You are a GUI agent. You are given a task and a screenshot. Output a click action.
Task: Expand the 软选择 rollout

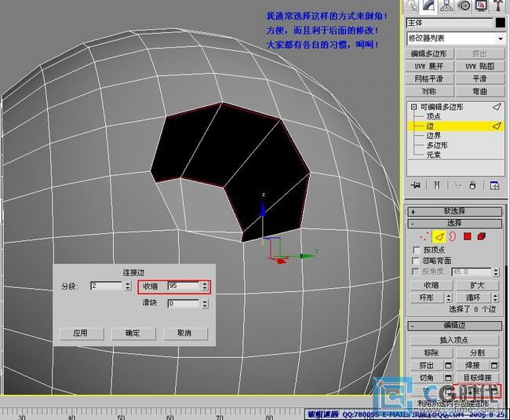455,211
